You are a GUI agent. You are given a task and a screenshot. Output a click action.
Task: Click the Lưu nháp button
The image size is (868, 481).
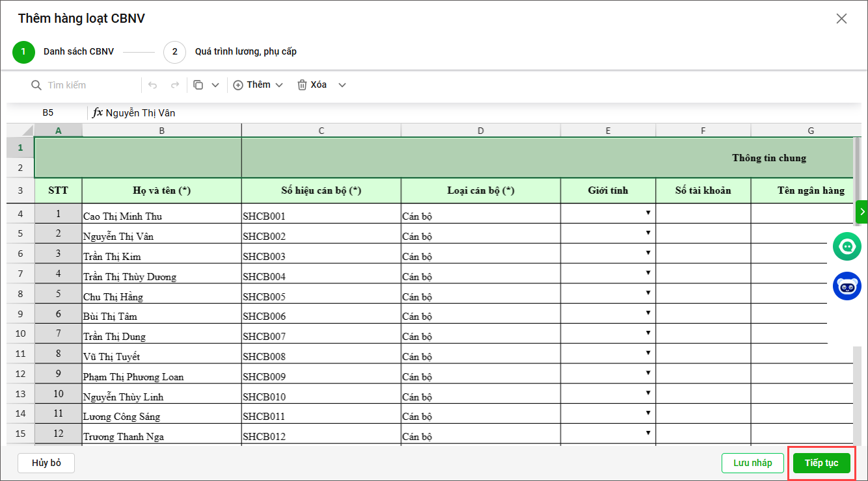point(752,463)
